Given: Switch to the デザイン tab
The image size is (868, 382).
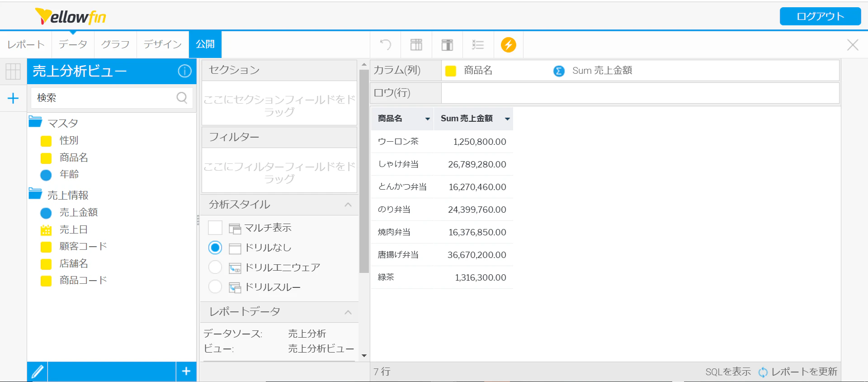Looking at the screenshot, I should coord(163,44).
